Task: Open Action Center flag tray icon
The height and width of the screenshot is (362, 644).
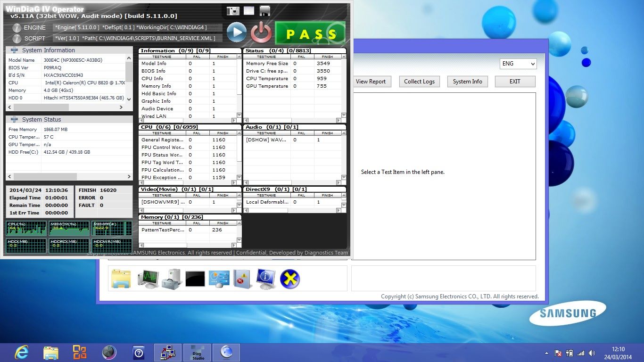Action: tap(558, 353)
